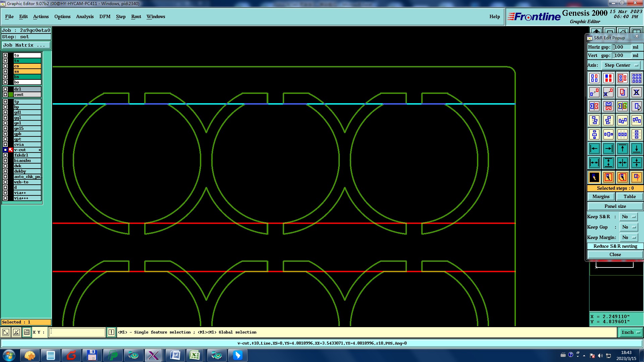Click the blue and red filled steps icon
Screen dimensions: 644x362
608,78
